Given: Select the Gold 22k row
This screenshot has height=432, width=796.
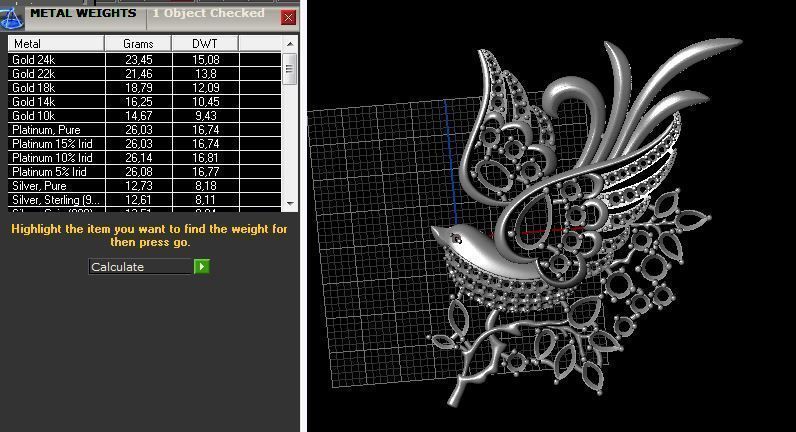Looking at the screenshot, I should click(x=145, y=74).
